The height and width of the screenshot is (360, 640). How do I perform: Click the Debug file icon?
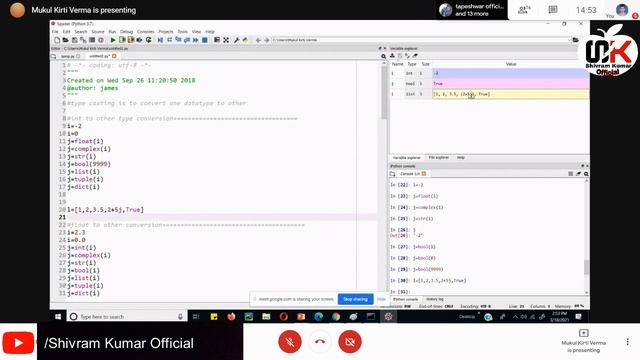[160, 40]
